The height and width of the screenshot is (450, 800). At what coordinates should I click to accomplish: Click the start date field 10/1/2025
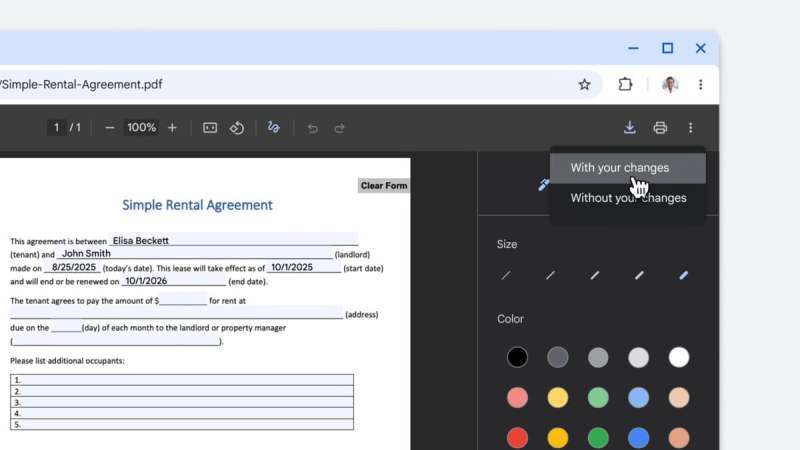[x=304, y=267]
